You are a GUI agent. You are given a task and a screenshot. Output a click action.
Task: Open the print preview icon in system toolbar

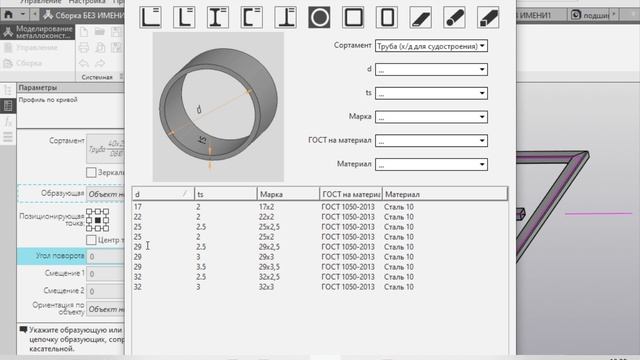tap(100, 48)
